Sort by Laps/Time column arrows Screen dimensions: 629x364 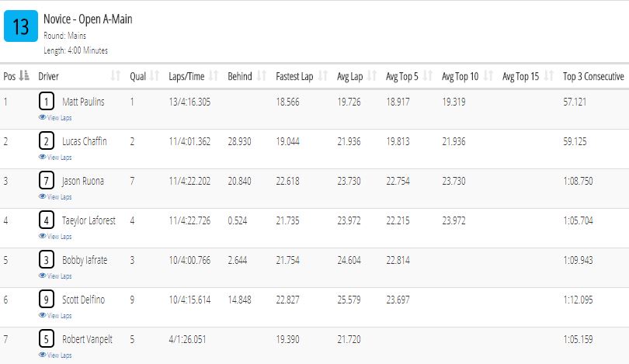click(x=214, y=75)
